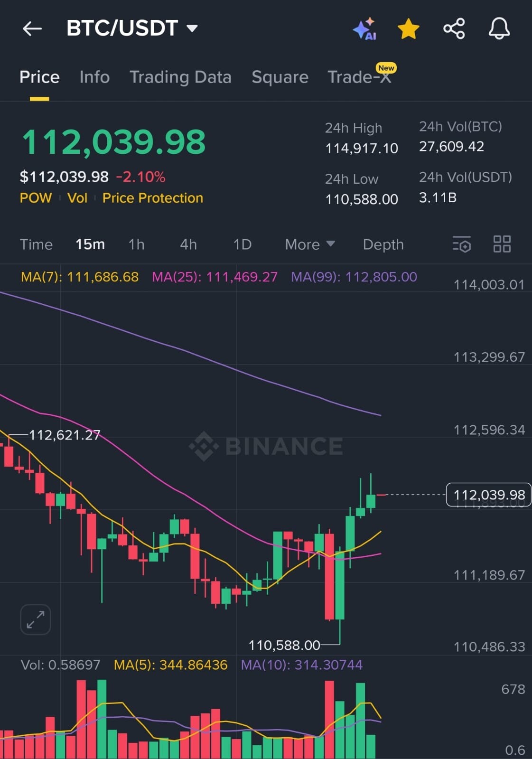The width and height of the screenshot is (532, 759).
Task: Open the grid layout icon
Action: 502,244
